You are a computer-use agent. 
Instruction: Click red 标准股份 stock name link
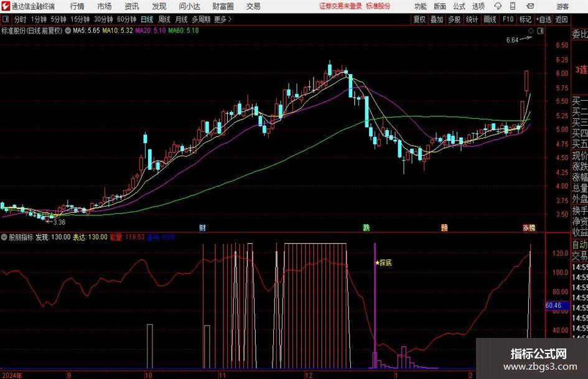point(378,6)
